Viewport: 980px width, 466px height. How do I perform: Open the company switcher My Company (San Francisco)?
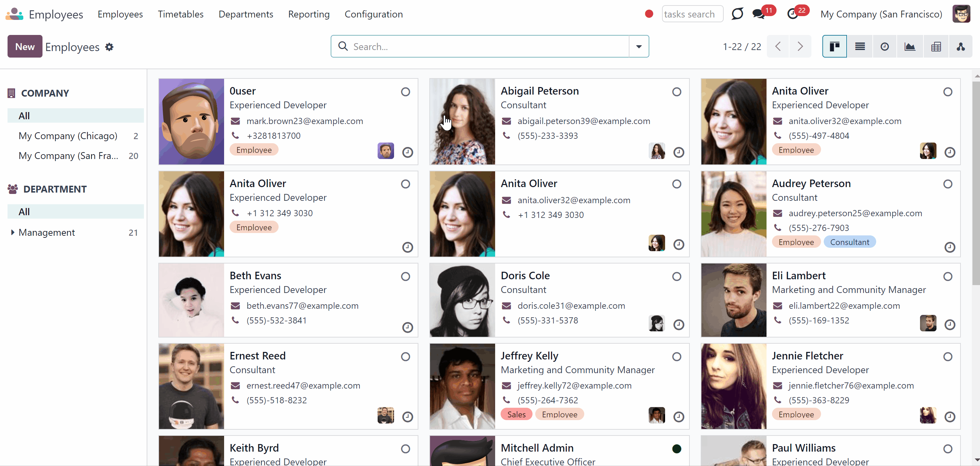tap(881, 14)
